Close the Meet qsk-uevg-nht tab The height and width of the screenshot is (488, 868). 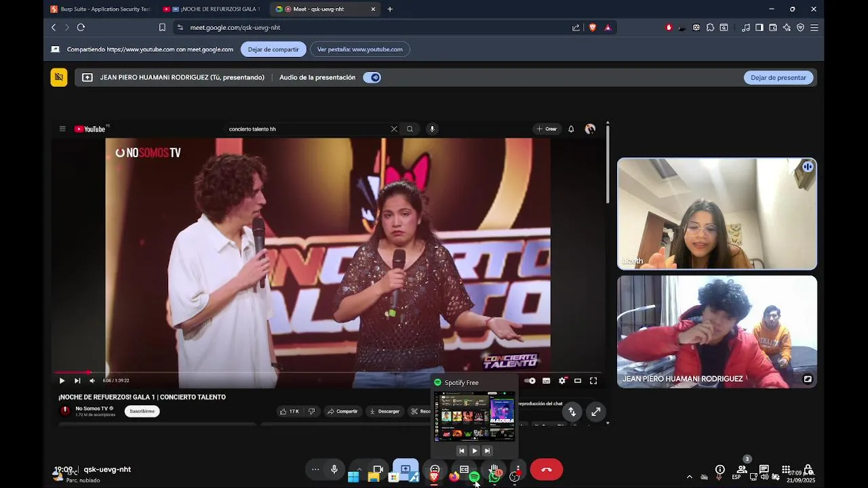click(373, 9)
